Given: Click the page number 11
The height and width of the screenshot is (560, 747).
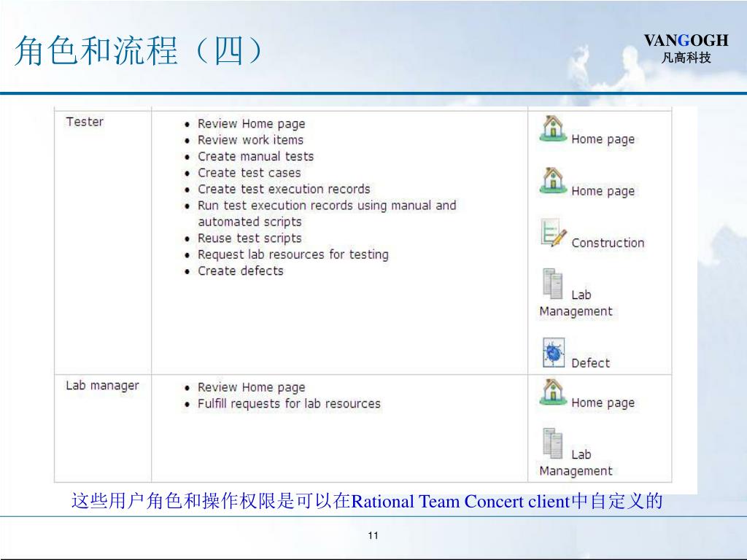Looking at the screenshot, I should tap(373, 535).
